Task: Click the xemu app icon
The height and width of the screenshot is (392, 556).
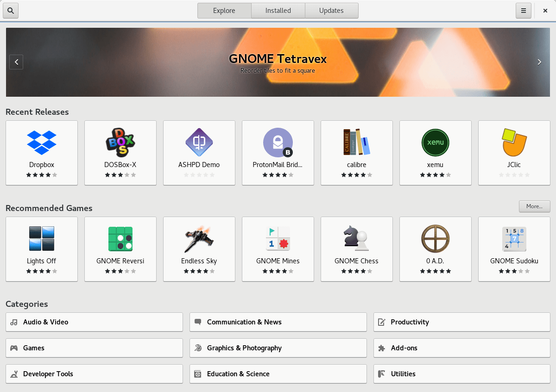Action: click(435, 142)
